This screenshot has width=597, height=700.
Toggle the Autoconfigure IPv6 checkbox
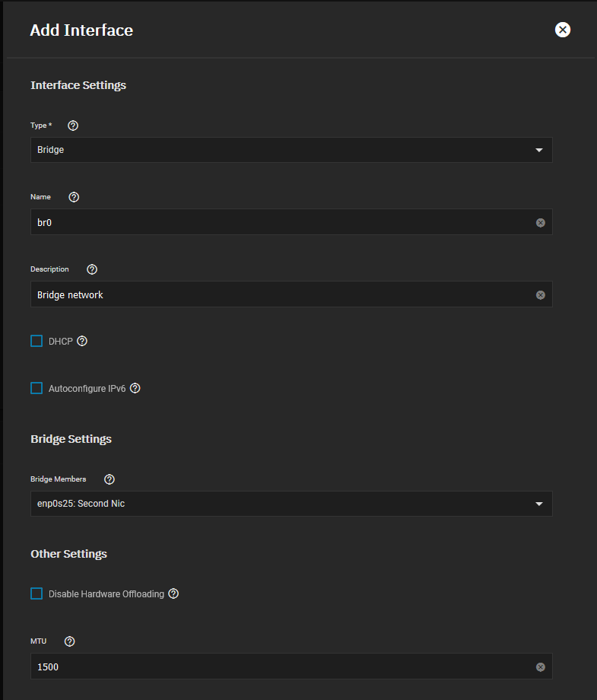37,388
